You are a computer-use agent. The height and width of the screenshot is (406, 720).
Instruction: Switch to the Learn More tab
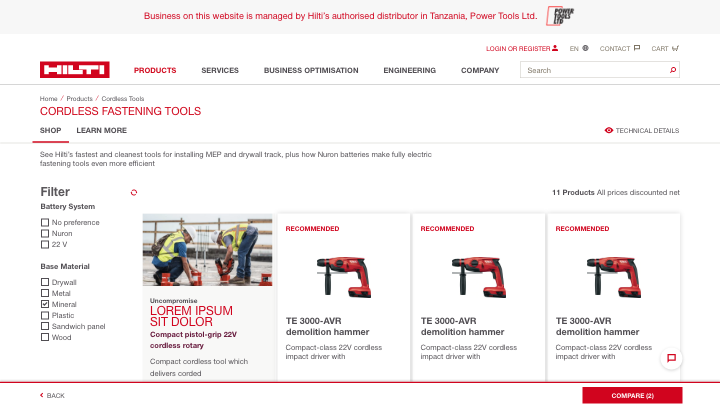point(101,130)
